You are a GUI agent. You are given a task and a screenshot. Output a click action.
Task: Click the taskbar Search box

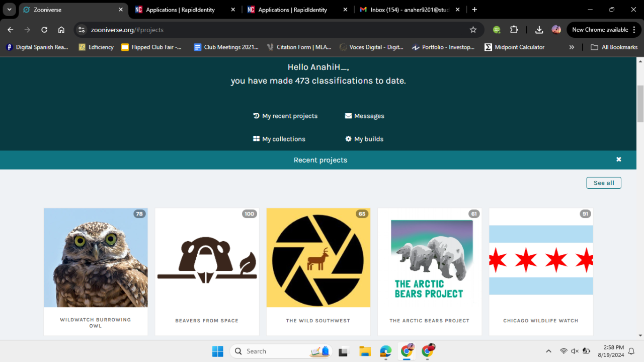point(281,351)
